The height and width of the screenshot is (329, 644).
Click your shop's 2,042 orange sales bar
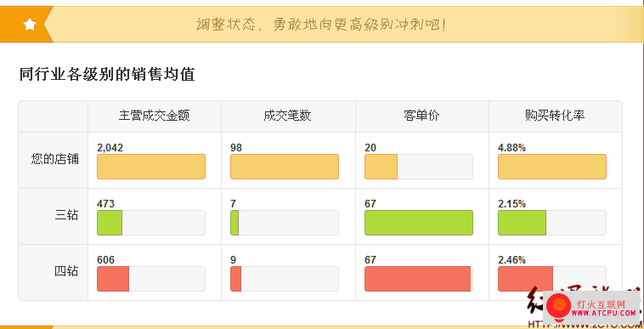151,167
